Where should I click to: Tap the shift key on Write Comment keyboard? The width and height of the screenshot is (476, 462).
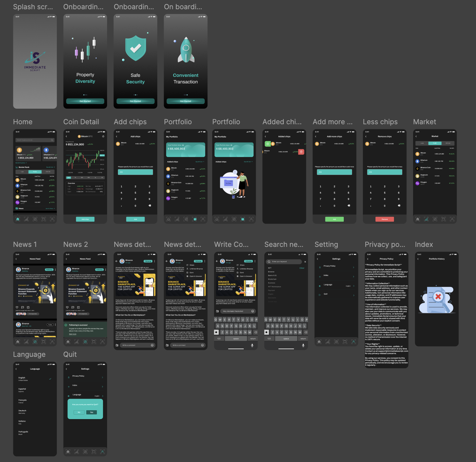(216, 332)
